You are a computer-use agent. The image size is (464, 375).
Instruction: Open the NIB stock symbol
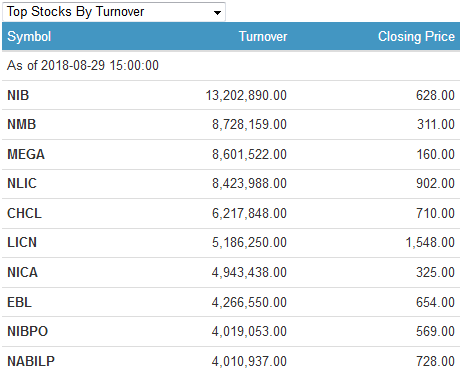18,95
